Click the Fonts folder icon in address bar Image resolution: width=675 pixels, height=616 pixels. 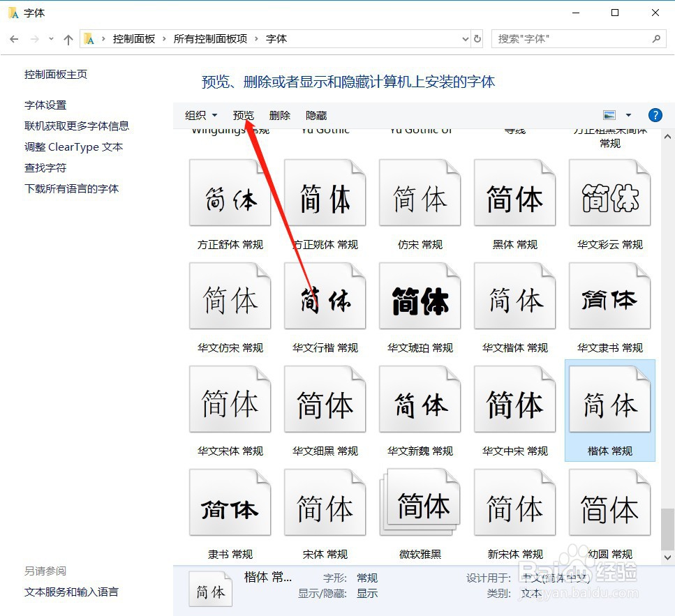coord(90,39)
